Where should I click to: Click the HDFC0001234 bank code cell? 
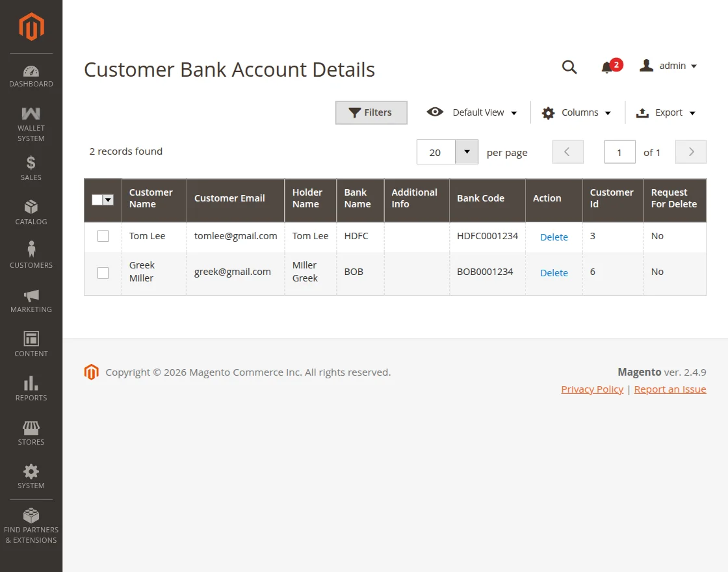[487, 236]
